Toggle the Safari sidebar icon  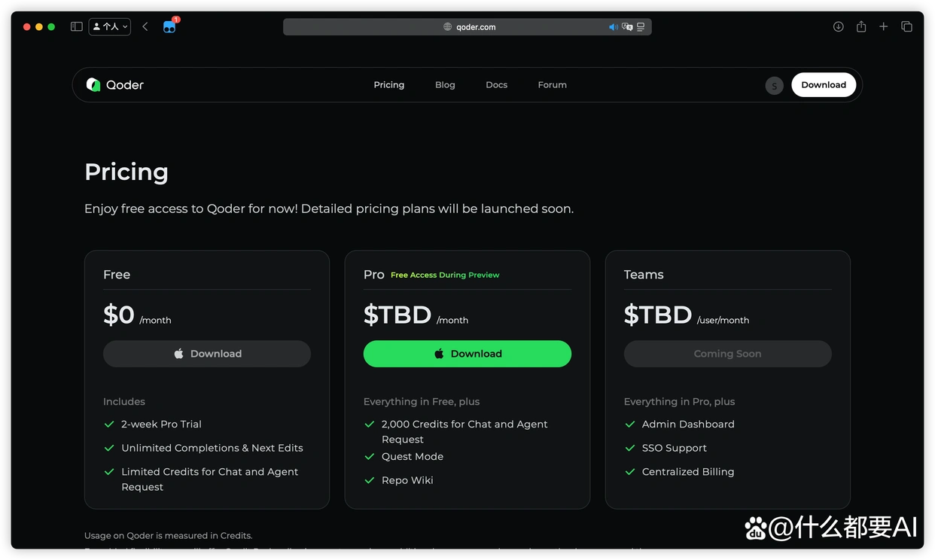76,26
